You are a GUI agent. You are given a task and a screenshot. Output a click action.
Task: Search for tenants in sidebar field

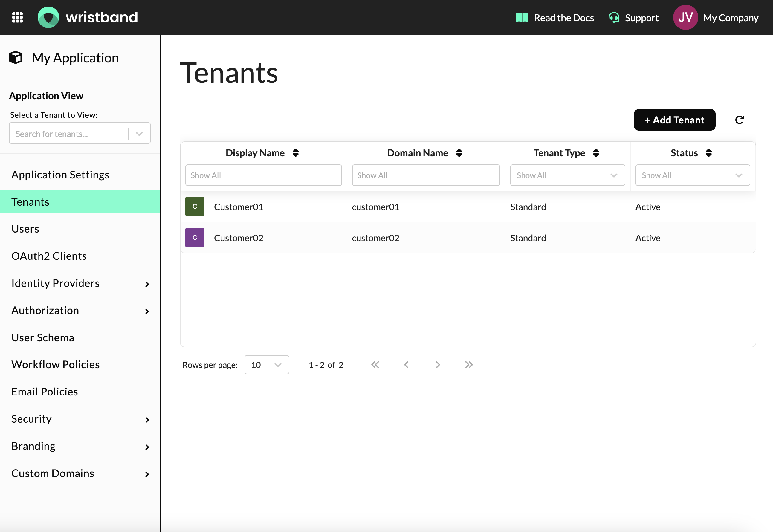(x=71, y=134)
